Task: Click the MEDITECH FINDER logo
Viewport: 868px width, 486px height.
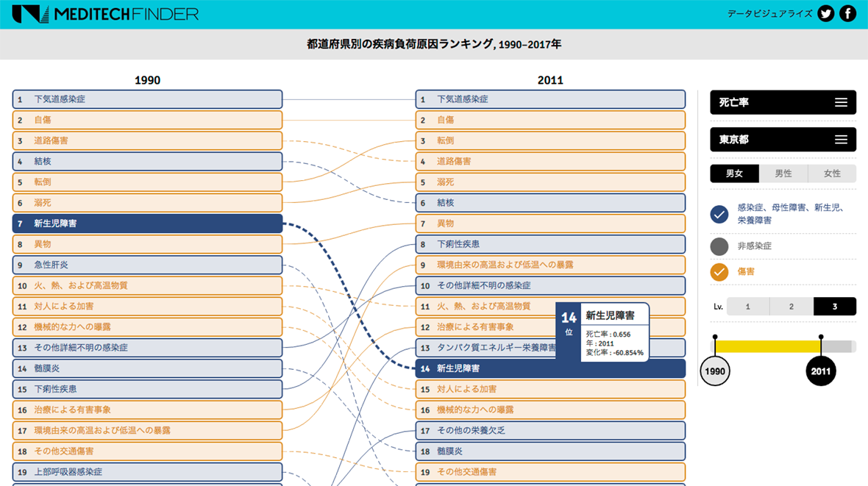Action: pos(105,14)
